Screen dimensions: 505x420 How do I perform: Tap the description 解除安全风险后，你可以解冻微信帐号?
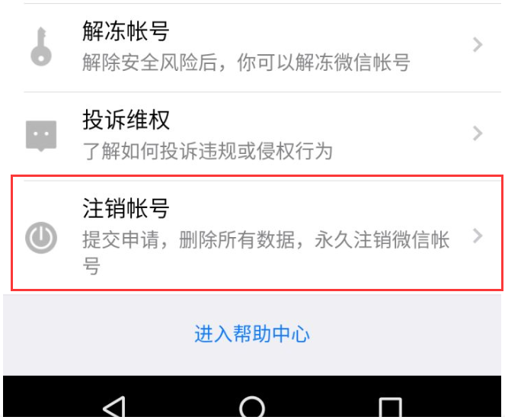point(246,63)
